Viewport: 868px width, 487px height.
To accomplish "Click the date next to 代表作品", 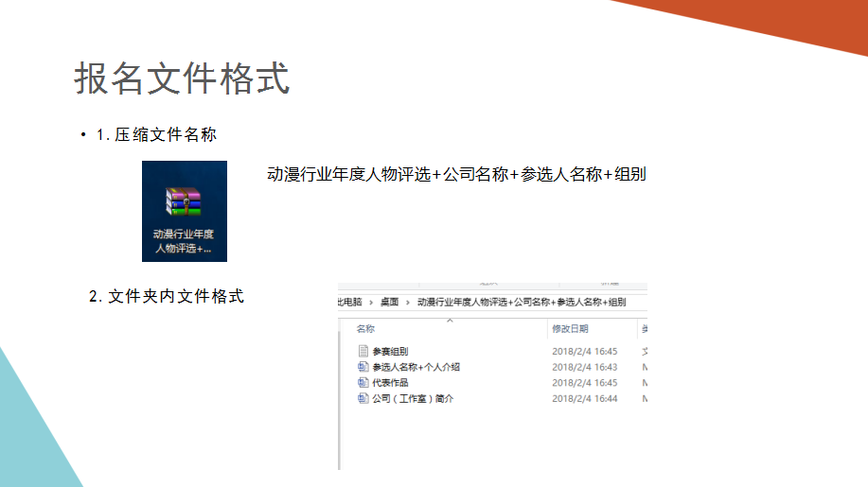I will coord(585,383).
